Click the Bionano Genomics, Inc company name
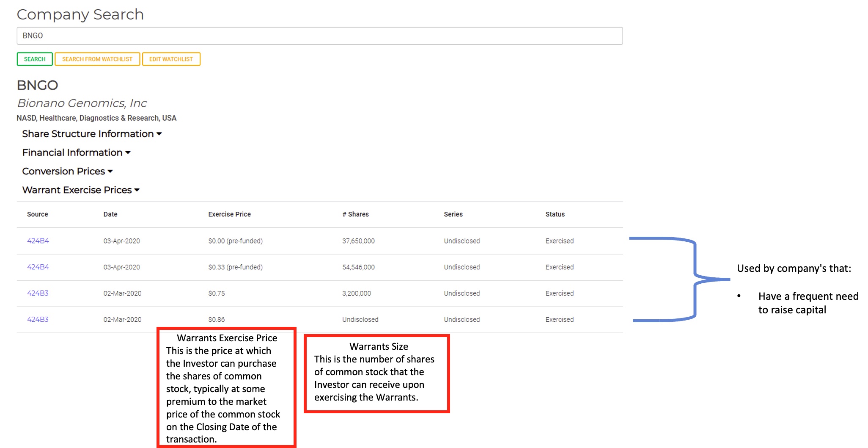The height and width of the screenshot is (448, 868). tap(82, 103)
